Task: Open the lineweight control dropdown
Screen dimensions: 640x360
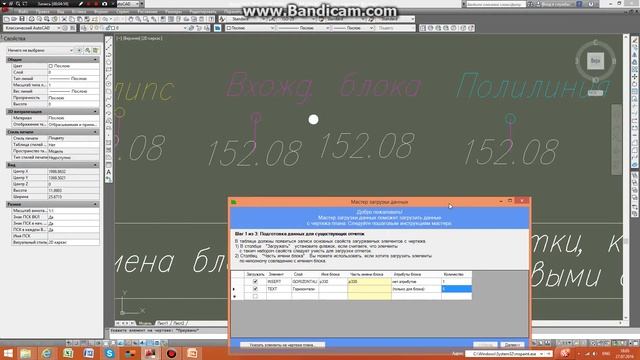Action: pos(353,28)
